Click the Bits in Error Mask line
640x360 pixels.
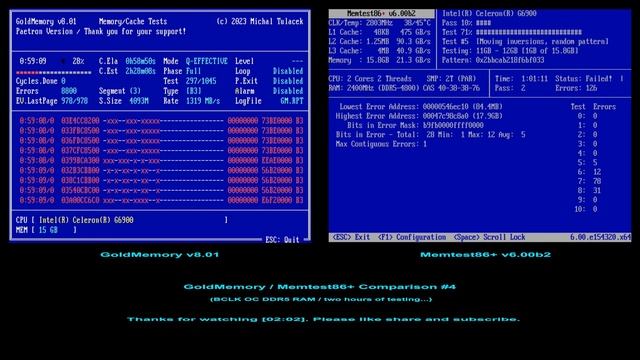coord(415,126)
